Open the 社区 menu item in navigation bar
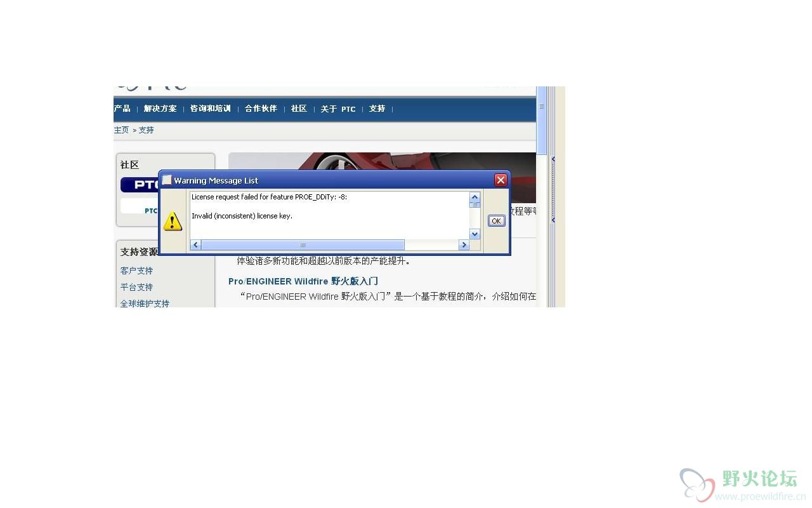 pyautogui.click(x=299, y=109)
